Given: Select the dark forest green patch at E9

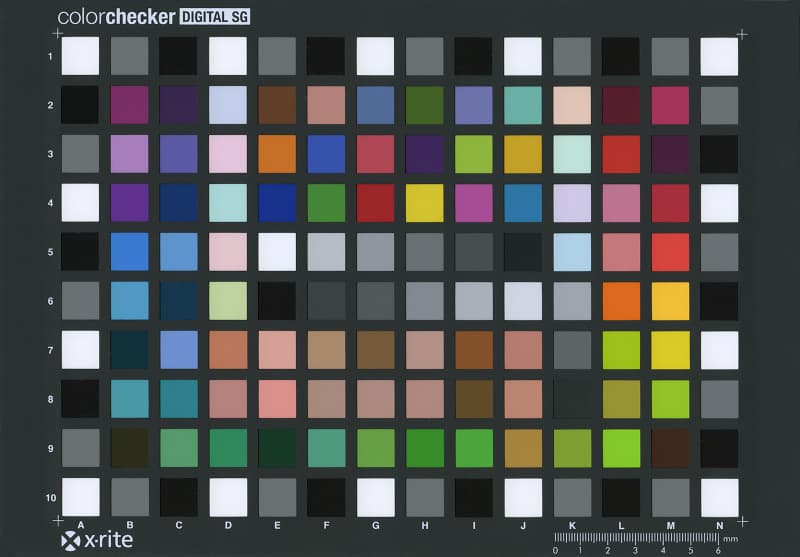Looking at the screenshot, I should point(277,448).
